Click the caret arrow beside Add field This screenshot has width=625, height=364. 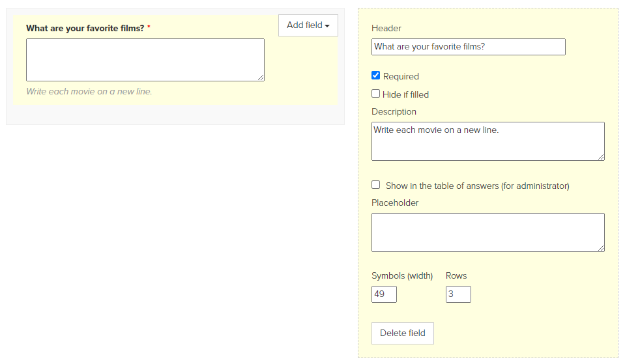point(327,26)
